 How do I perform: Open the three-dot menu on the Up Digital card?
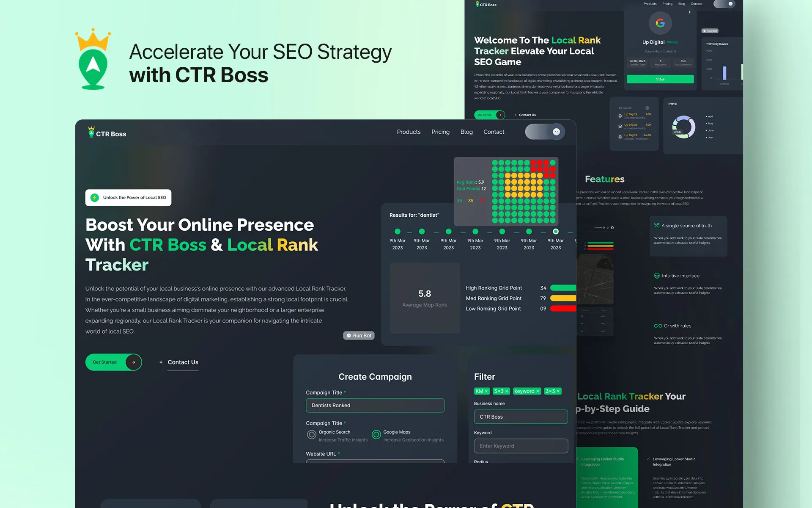pyautogui.click(x=690, y=12)
